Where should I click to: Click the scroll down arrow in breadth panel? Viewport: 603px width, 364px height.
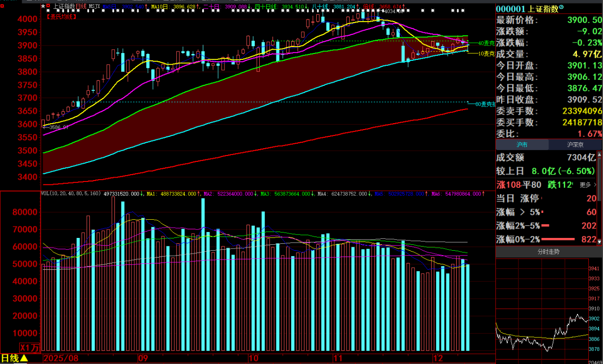(600, 241)
